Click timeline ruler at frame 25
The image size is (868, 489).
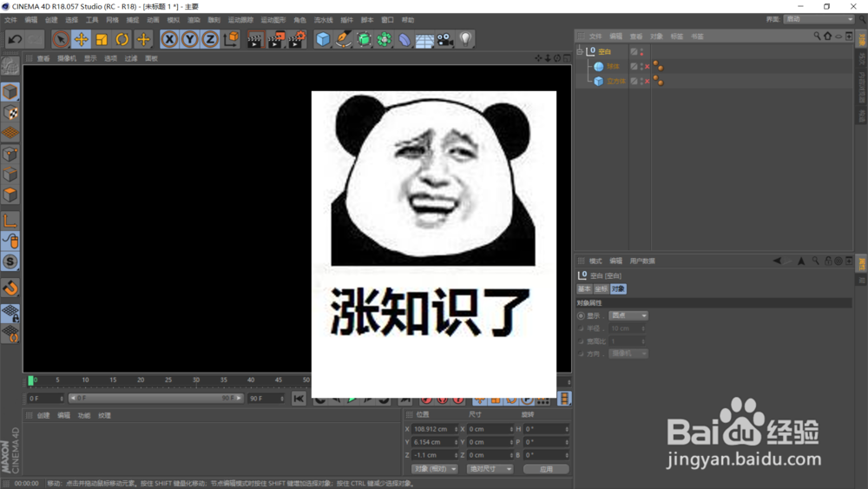click(x=168, y=380)
